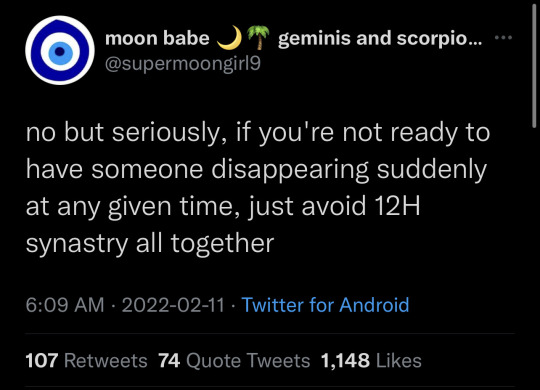View the 74 Quote Tweets list

click(x=234, y=361)
